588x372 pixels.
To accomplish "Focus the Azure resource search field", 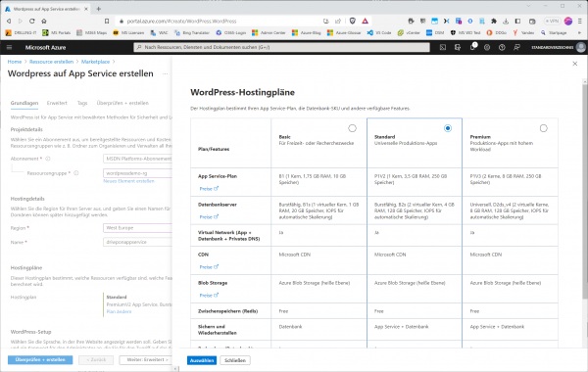I will [281, 47].
